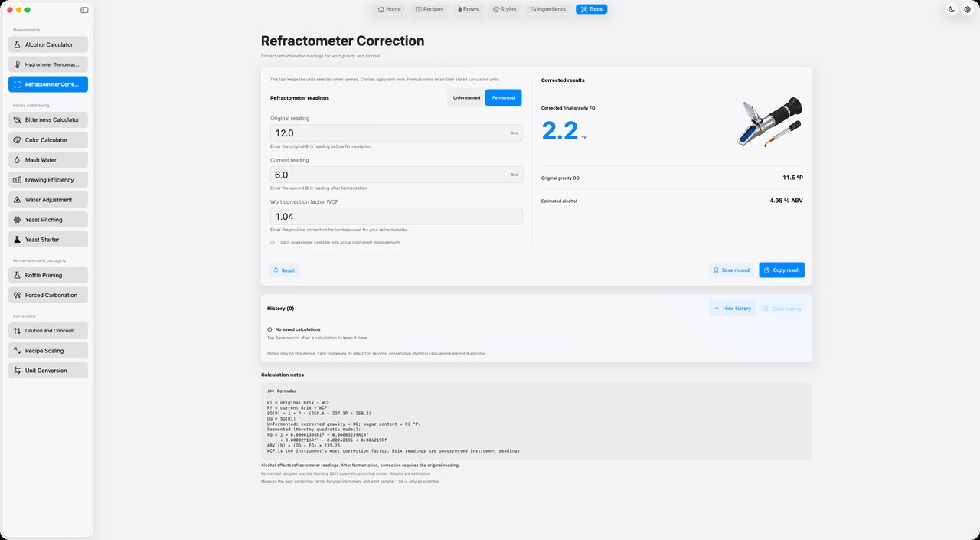Screen dimensions: 980x540
Task: Click the 11.5 °P original gravity value
Action: [792, 177]
